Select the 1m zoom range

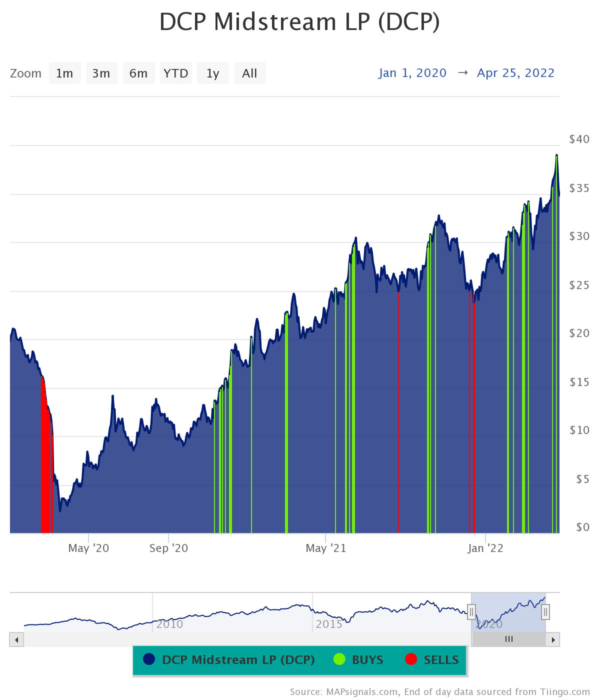point(64,73)
